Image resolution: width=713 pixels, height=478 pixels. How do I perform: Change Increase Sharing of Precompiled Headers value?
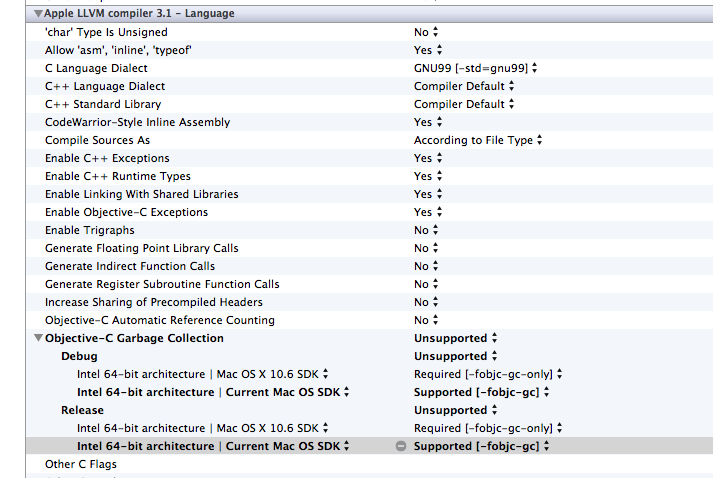click(x=426, y=302)
